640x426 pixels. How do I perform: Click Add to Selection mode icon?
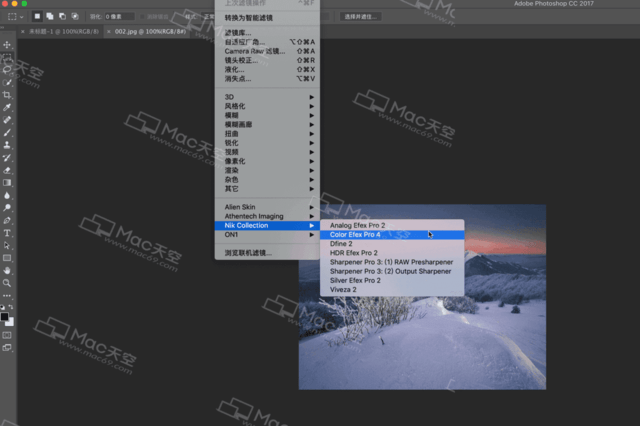tap(50, 16)
